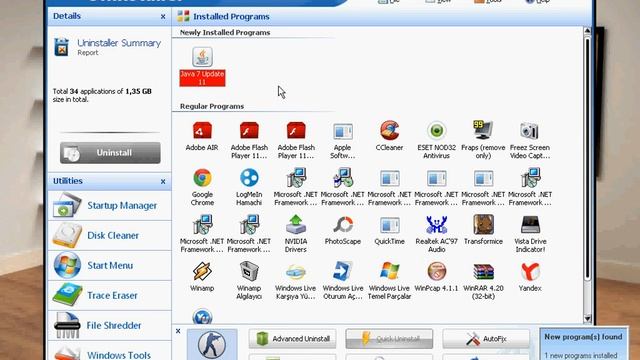This screenshot has height=360, width=640.
Task: Click the Counter-Strike icon in bottom panel
Action: 212,344
